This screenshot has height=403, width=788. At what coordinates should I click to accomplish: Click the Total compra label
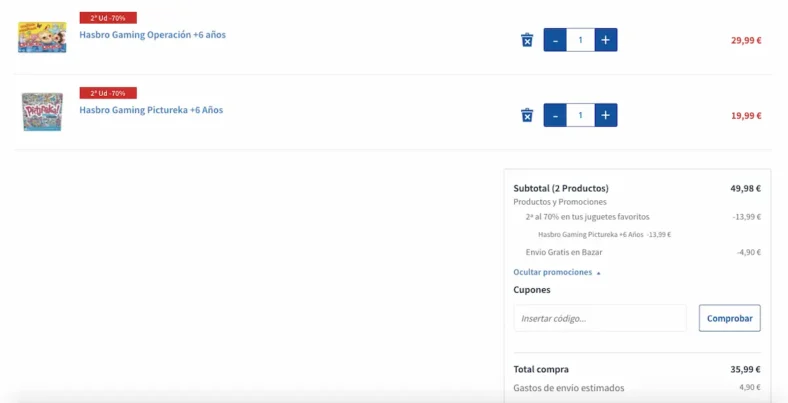point(541,369)
